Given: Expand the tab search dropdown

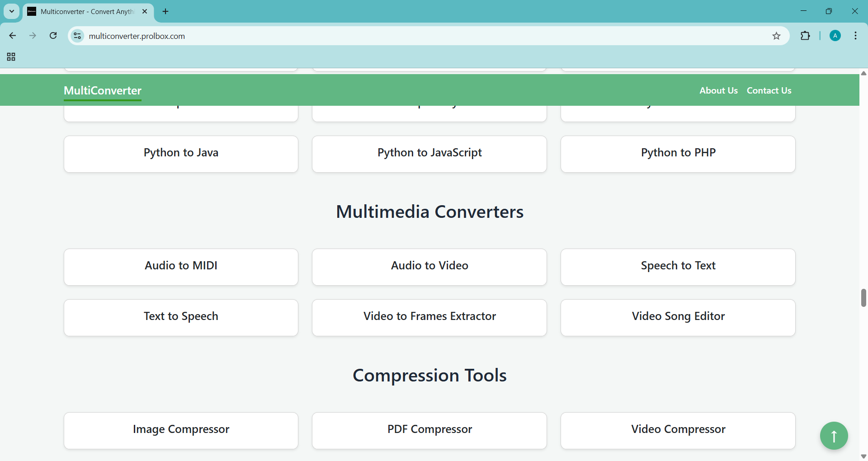Looking at the screenshot, I should [x=12, y=11].
